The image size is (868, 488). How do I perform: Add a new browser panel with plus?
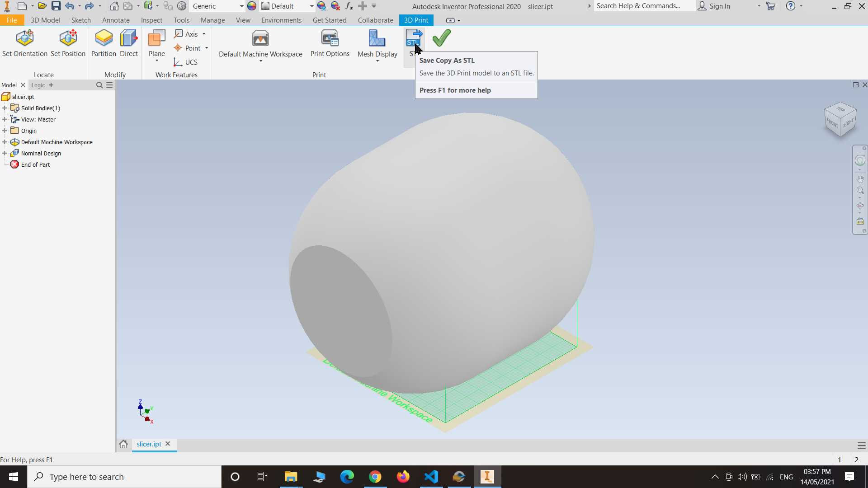click(x=51, y=85)
